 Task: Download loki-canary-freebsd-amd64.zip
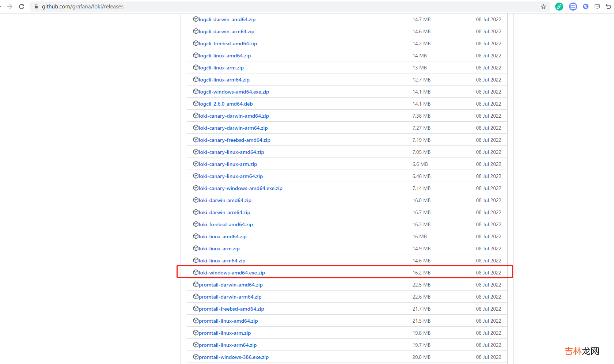[235, 140]
